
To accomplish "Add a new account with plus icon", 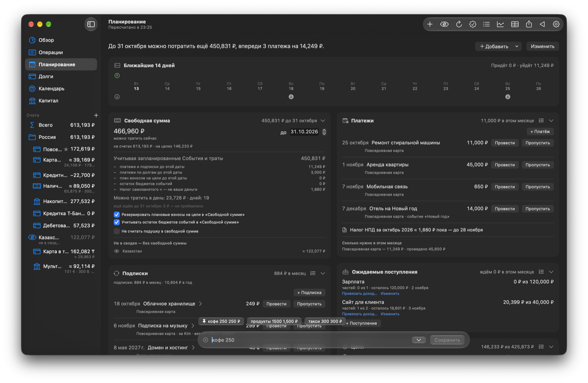I will click(x=96, y=115).
